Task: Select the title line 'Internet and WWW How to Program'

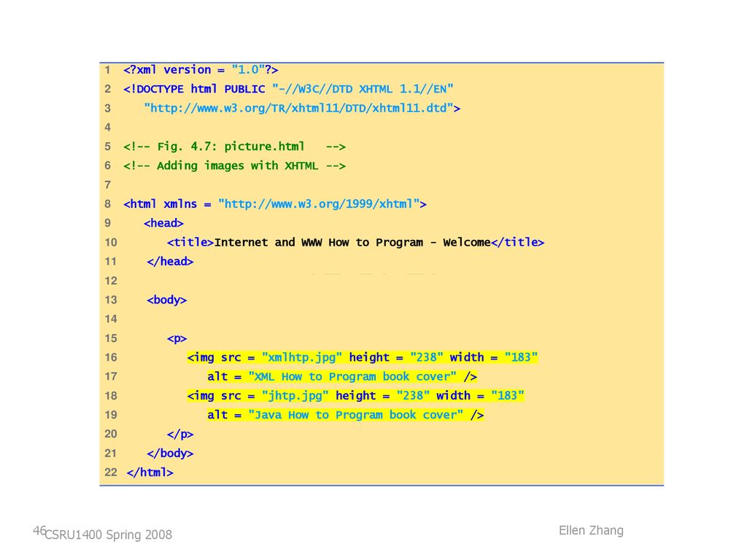Action: click(x=355, y=242)
